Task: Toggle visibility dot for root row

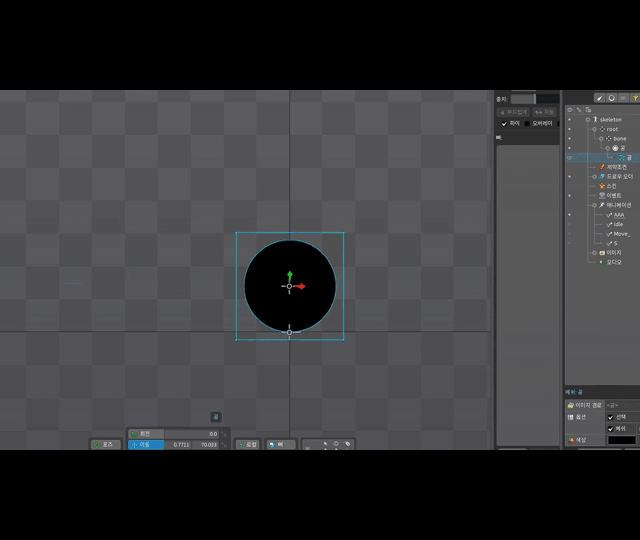Action: tap(569, 129)
